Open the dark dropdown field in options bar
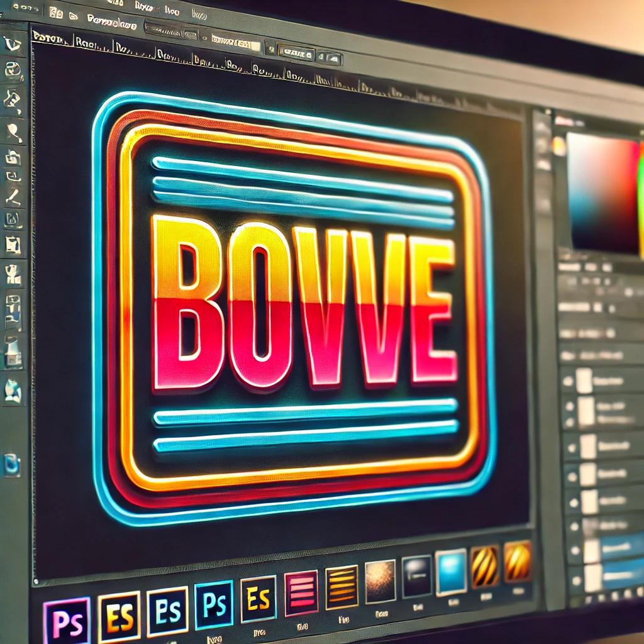The width and height of the screenshot is (644, 644). click(x=172, y=32)
